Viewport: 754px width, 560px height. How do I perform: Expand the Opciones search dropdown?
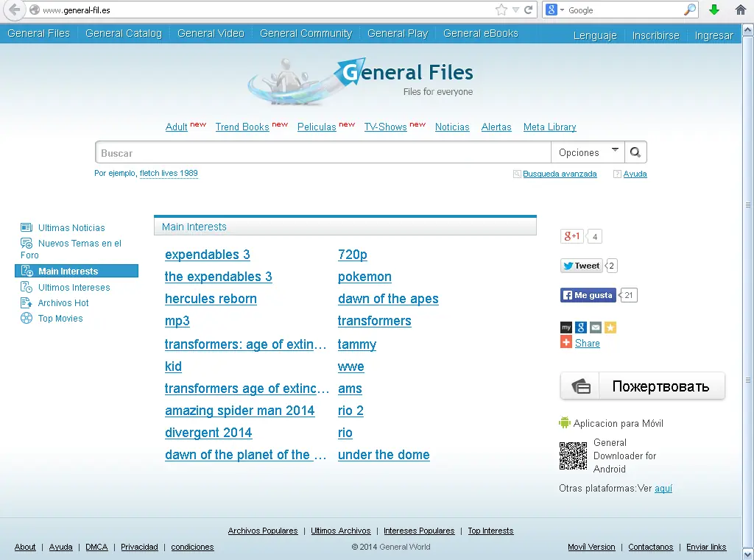(x=588, y=152)
